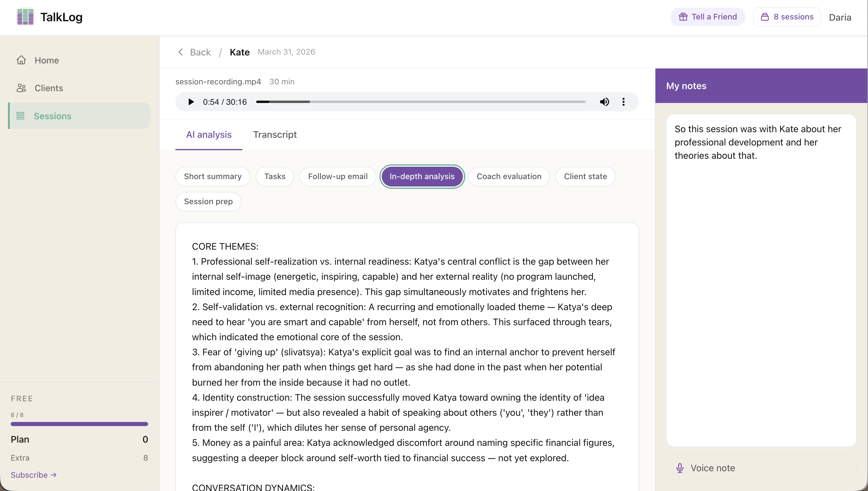Play the session recording
The width and height of the screenshot is (868, 491).
(191, 102)
